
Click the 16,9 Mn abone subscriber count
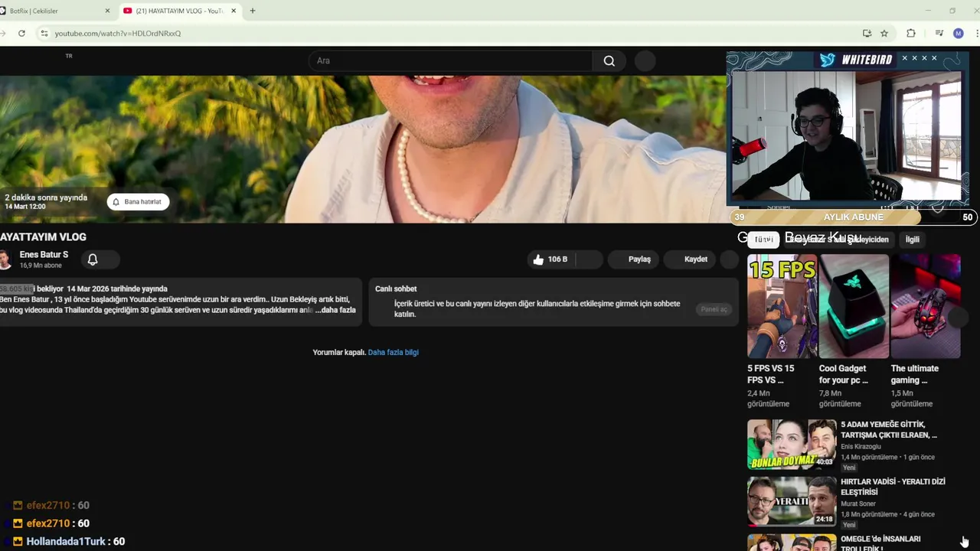[41, 266]
